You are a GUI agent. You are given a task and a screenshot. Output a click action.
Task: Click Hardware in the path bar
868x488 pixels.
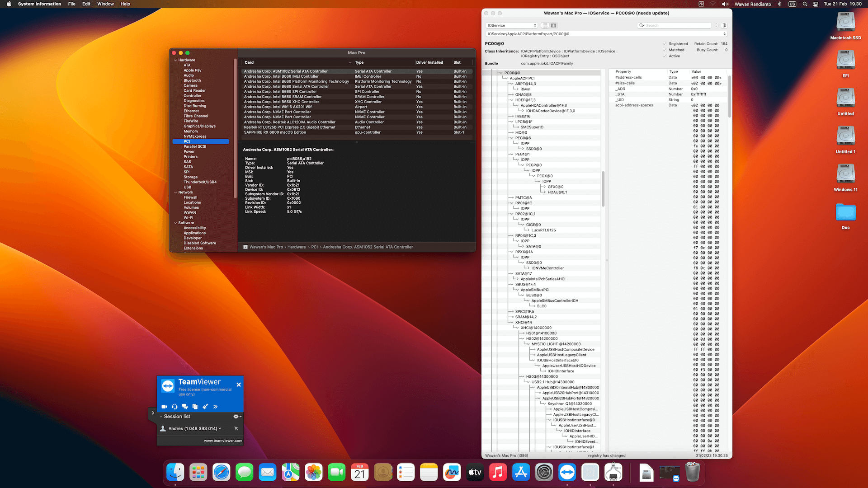click(297, 247)
